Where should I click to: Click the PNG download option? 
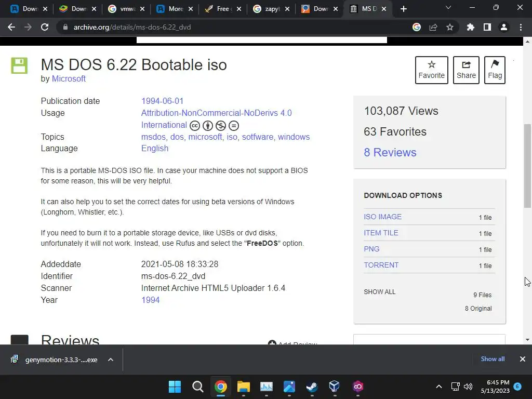pos(371,249)
